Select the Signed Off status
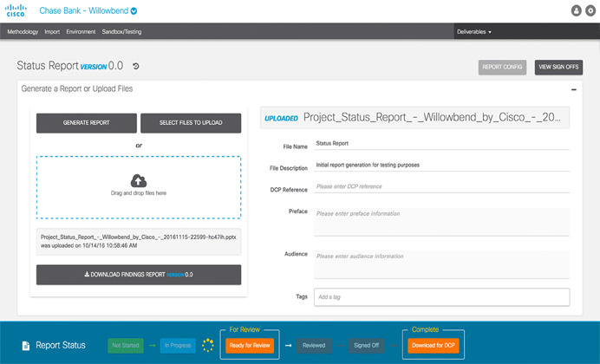 pyautogui.click(x=366, y=345)
